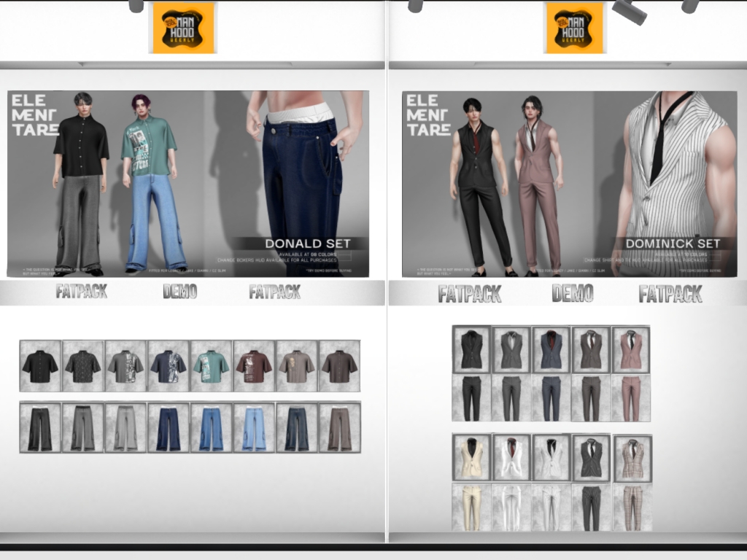747x560 pixels.
Task: Select the black patterned Donald shirt
Action: 83,366
